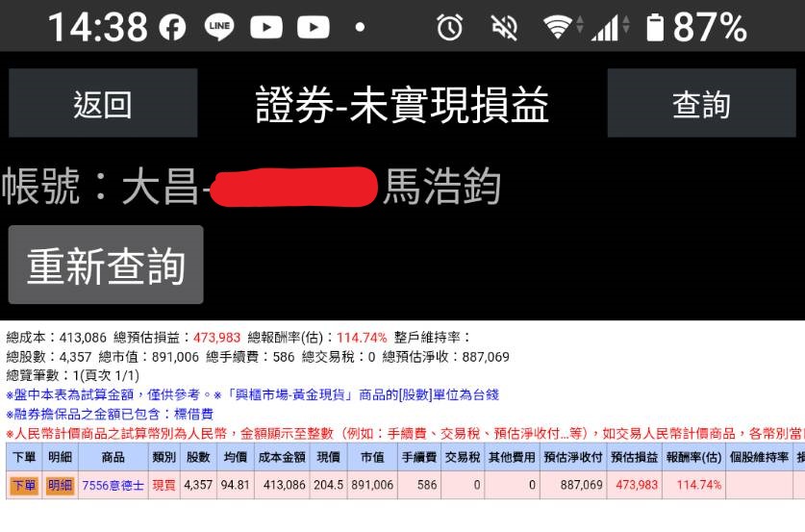This screenshot has width=805, height=532.
Task: Tap the 現價 column header
Action: (x=329, y=457)
